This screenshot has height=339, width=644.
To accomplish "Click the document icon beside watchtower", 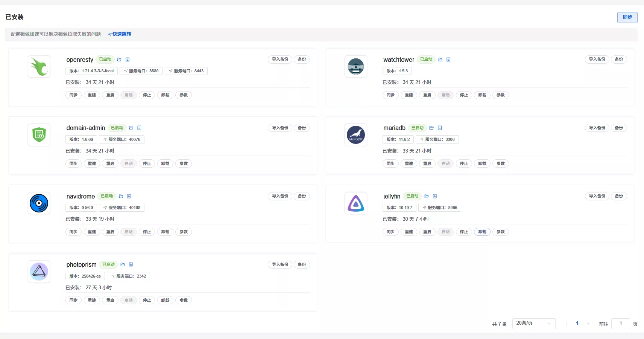I will tap(448, 60).
